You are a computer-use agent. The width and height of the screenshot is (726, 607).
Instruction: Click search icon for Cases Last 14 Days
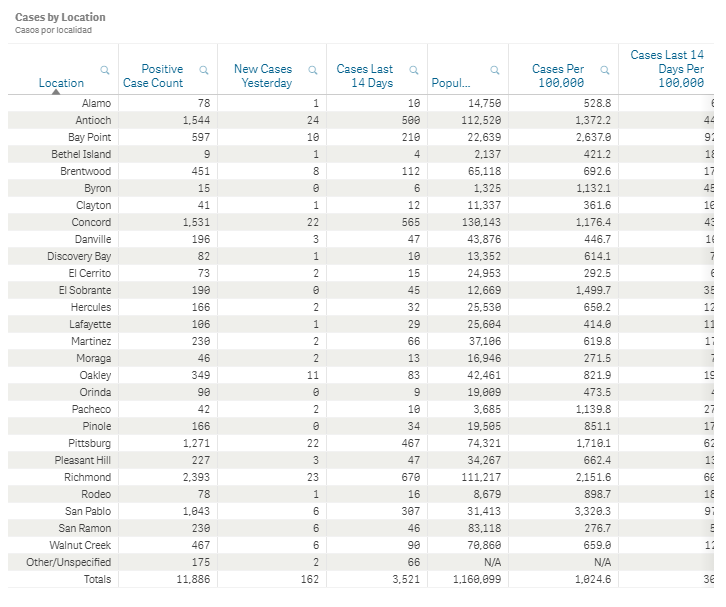tap(414, 70)
